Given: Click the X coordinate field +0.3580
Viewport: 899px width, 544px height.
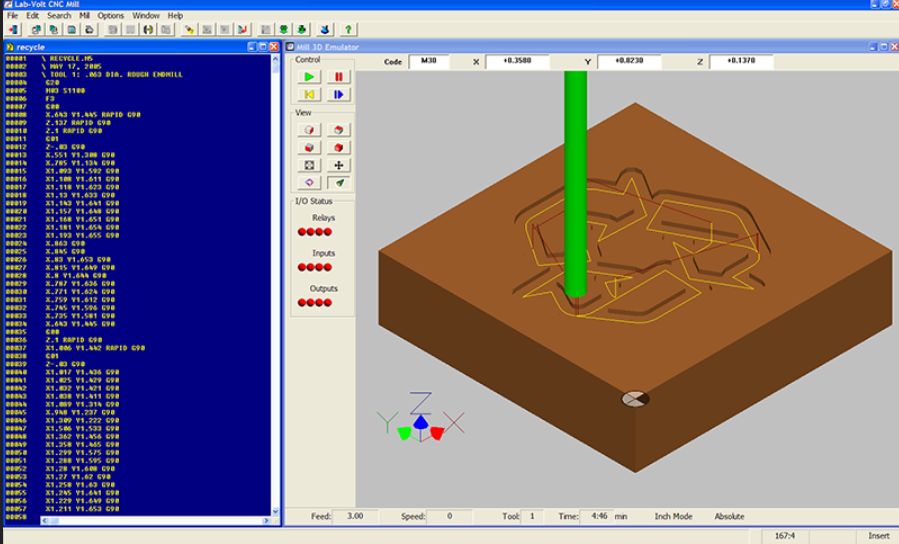Looking at the screenshot, I should (517, 61).
